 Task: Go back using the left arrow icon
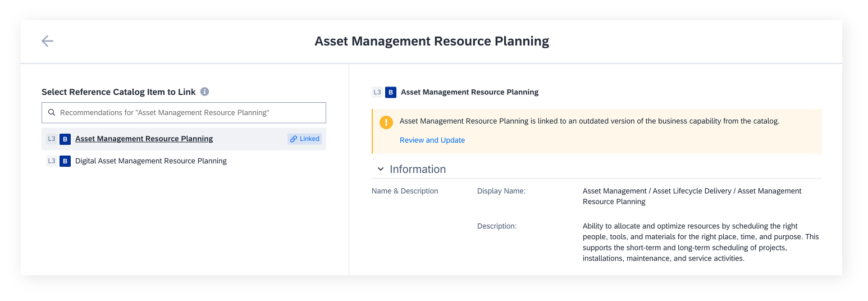[x=47, y=41]
